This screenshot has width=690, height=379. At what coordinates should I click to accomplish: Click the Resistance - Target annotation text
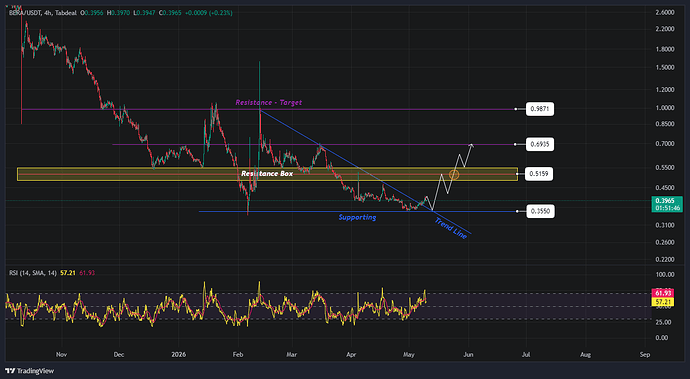click(268, 103)
